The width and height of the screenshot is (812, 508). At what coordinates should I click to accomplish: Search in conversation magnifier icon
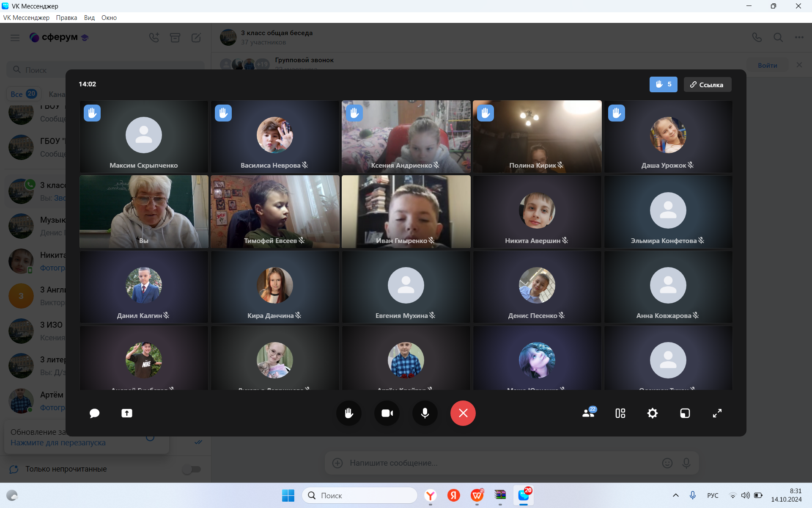click(x=778, y=38)
